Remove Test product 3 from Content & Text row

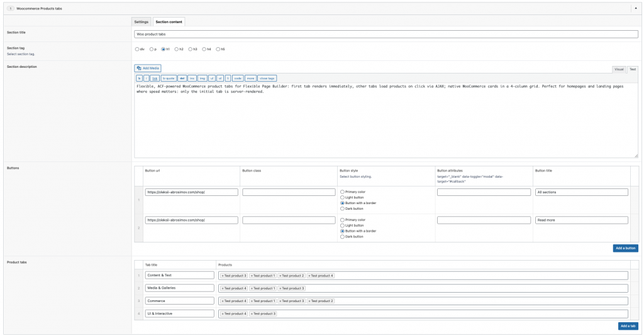tap(223, 276)
